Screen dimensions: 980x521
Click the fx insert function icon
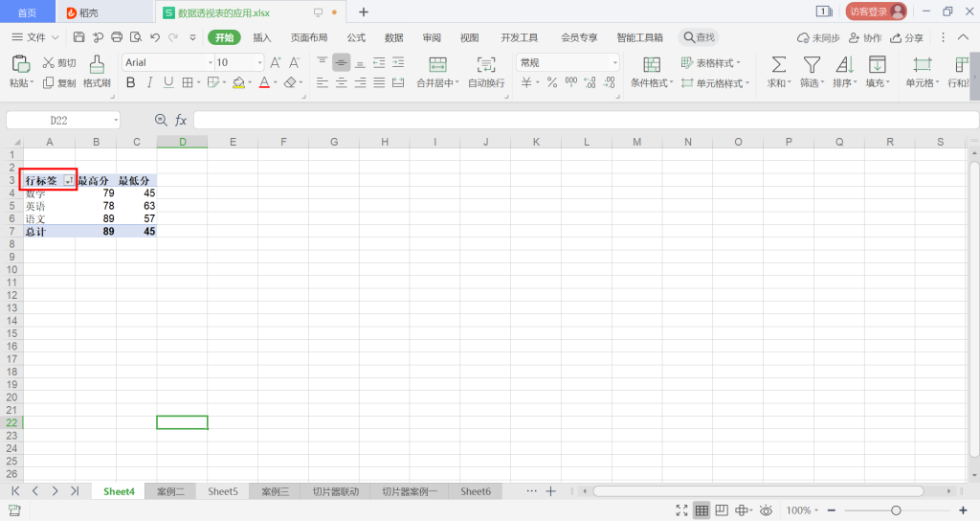181,120
